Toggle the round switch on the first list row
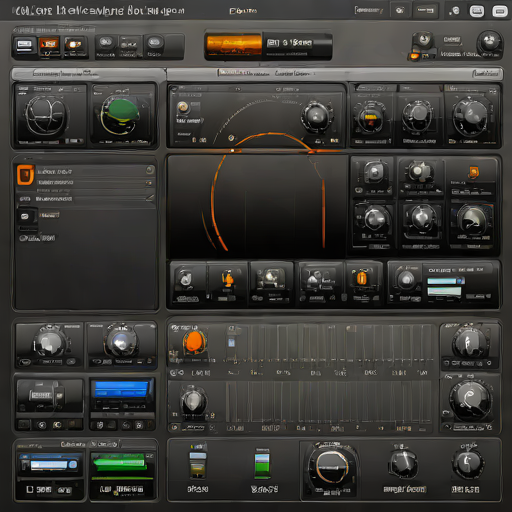Viewport: 512px width, 512px height. tap(150, 170)
